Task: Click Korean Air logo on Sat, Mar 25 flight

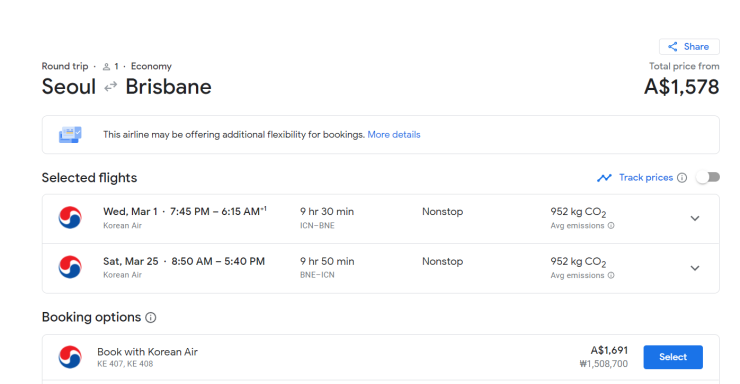Action: point(70,267)
